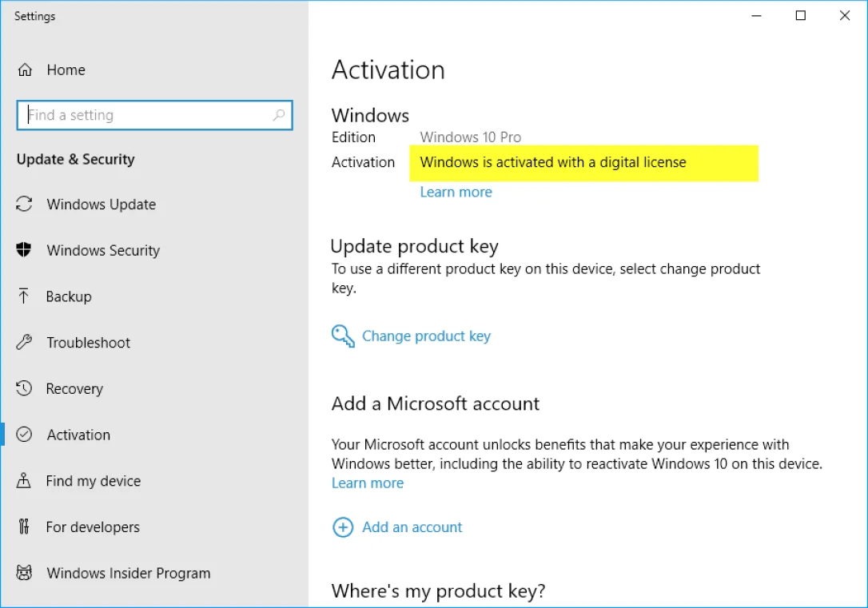This screenshot has width=868, height=608.
Task: Open the Change product key link
Action: (426, 336)
